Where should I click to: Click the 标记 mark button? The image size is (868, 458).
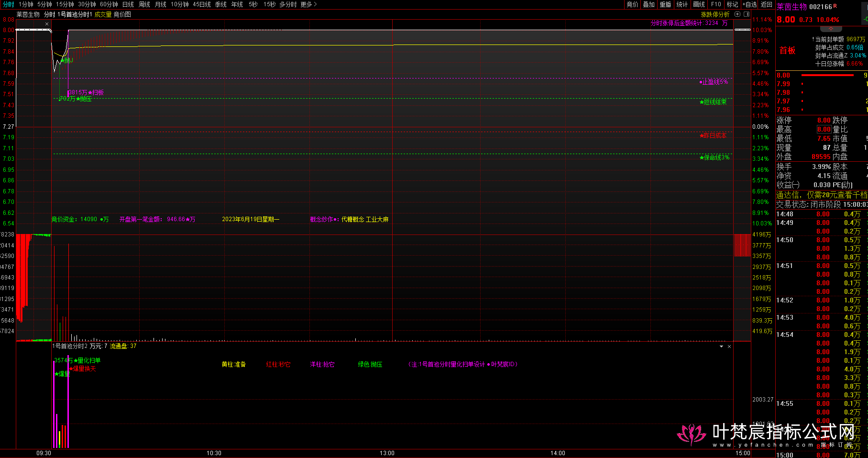(x=732, y=4)
